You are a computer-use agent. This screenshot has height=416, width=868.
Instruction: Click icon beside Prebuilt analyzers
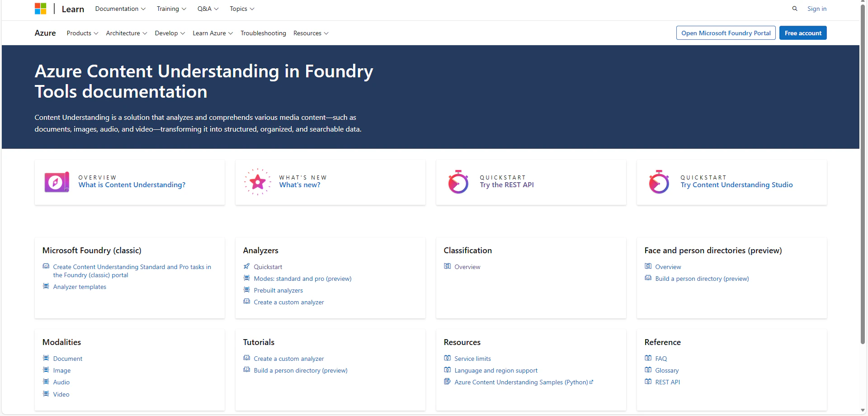click(246, 290)
